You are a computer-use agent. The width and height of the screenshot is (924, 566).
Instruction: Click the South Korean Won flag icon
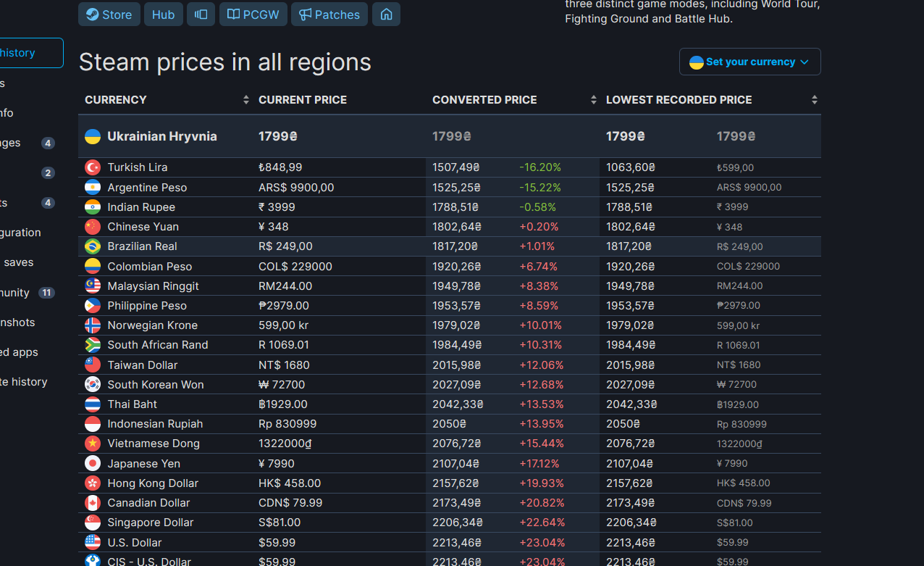click(93, 384)
